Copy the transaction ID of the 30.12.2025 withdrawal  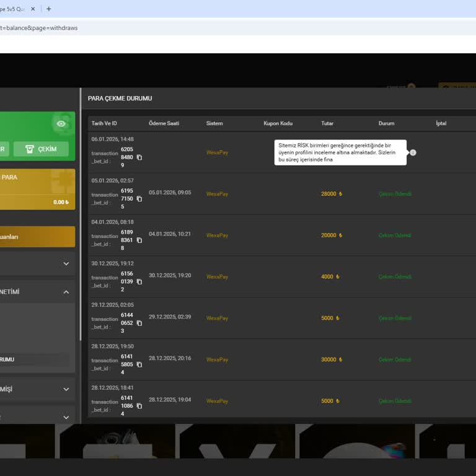(139, 282)
